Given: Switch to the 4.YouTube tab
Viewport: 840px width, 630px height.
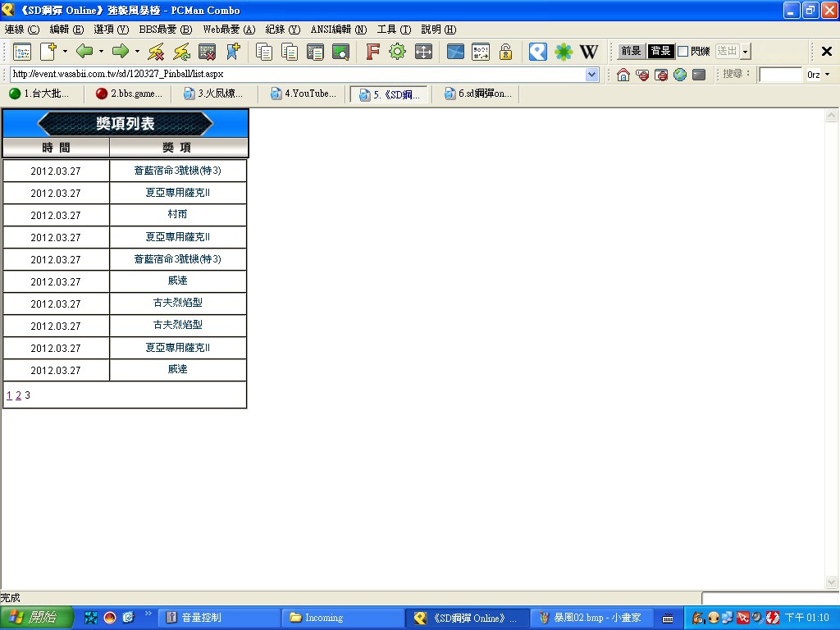Looking at the screenshot, I should click(x=304, y=94).
